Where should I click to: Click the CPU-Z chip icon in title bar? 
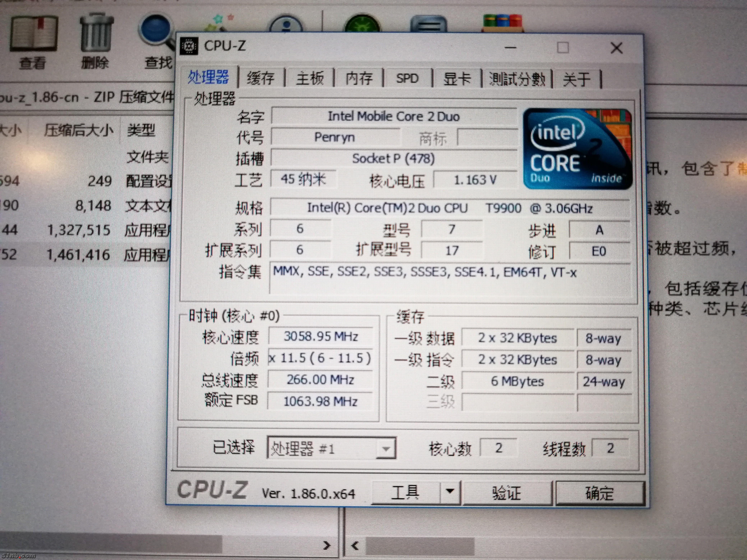point(189,46)
